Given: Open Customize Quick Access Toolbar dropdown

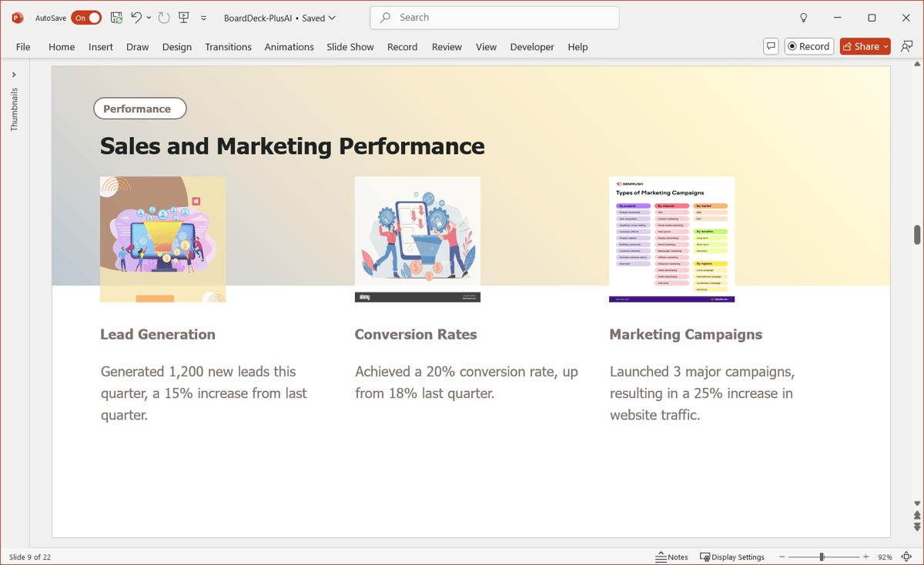Looking at the screenshot, I should pyautogui.click(x=203, y=18).
